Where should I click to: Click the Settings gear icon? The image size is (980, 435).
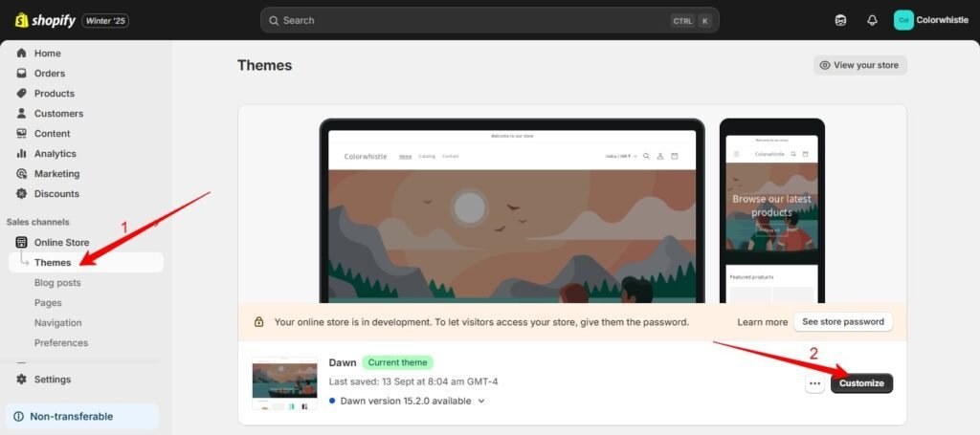tap(21, 379)
